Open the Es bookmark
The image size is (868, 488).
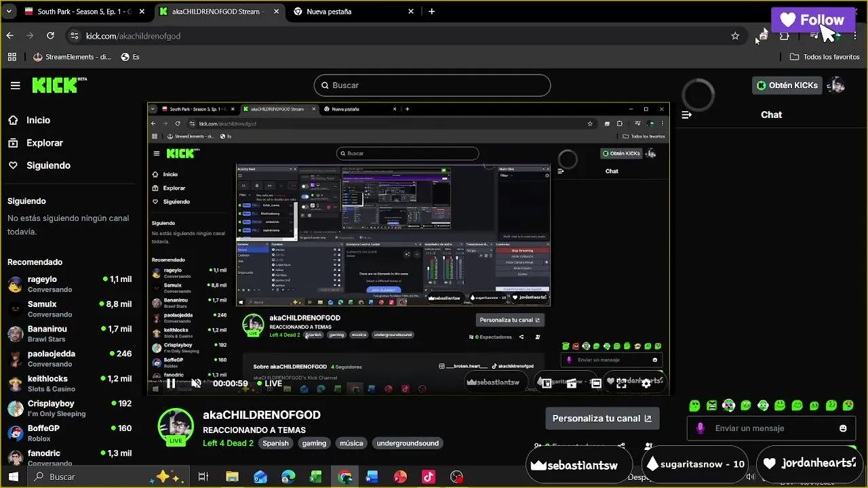tap(130, 57)
